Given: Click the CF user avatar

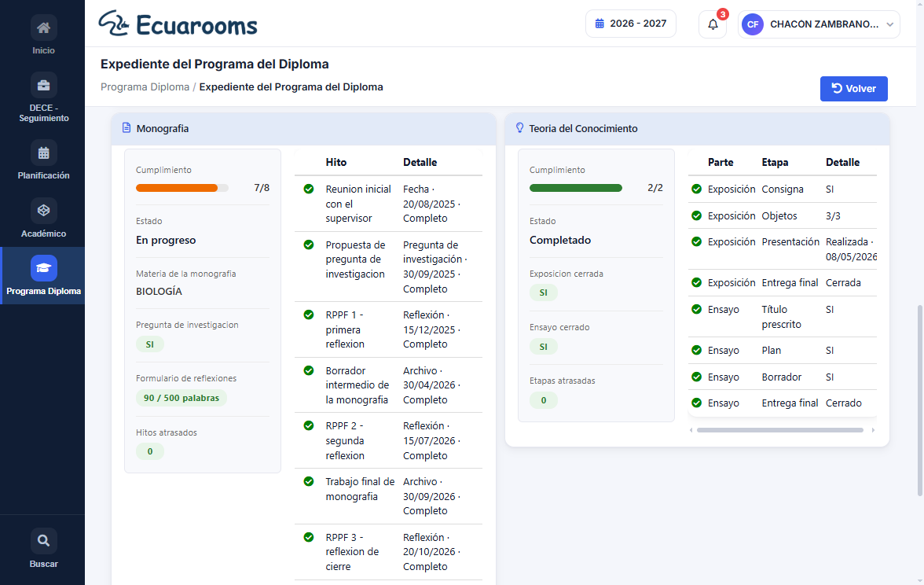Looking at the screenshot, I should coord(753,24).
